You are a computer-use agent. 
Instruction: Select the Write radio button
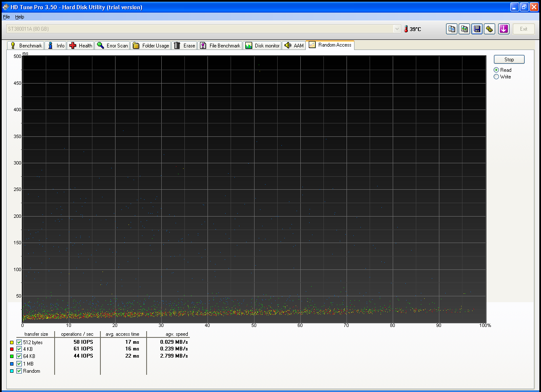pos(496,77)
